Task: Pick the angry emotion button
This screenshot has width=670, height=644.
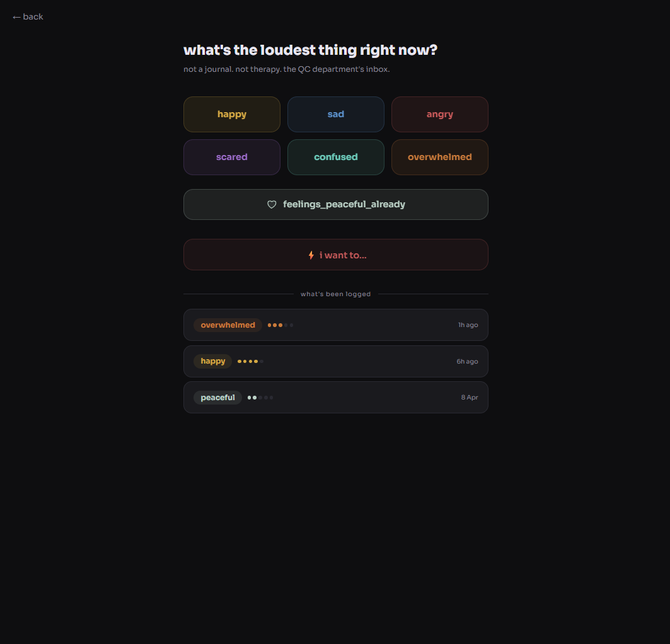Action: coord(440,115)
